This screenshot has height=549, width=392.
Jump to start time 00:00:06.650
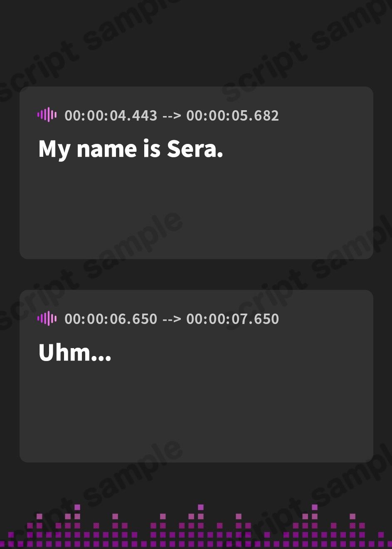(x=111, y=319)
